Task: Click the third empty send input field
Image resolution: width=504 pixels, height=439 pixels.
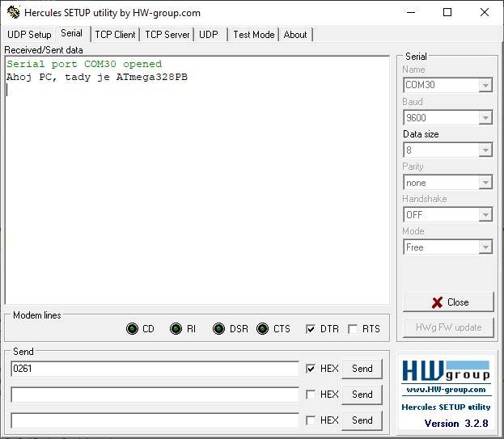Action: pos(155,420)
